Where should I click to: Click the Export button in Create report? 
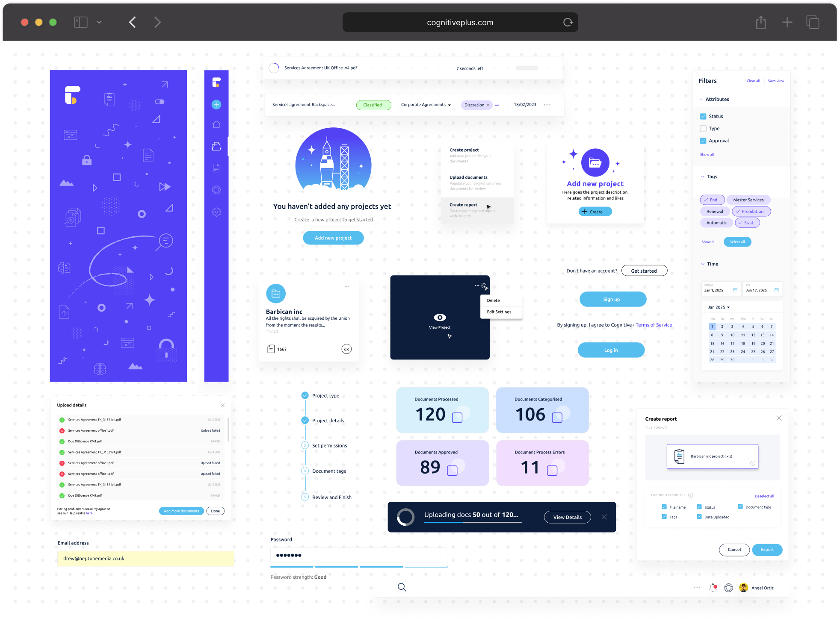(767, 550)
